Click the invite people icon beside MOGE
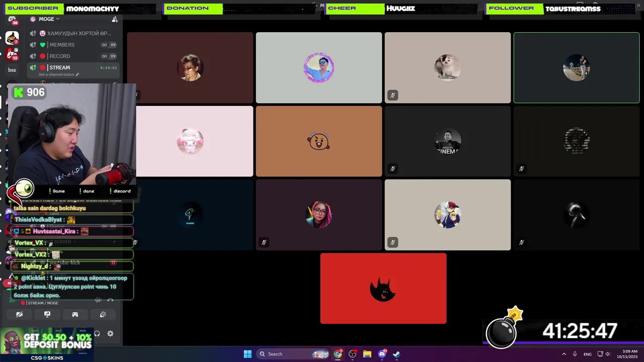The width and height of the screenshot is (644, 362). [115, 19]
